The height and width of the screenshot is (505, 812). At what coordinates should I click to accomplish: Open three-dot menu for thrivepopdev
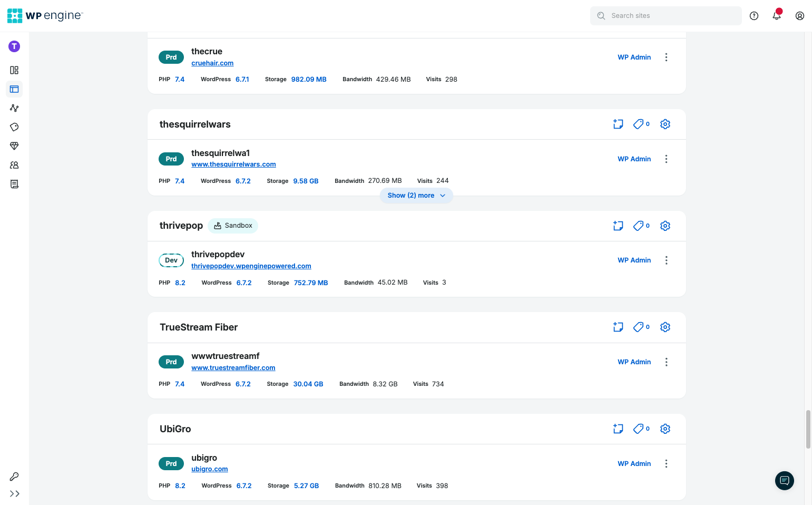pyautogui.click(x=666, y=260)
